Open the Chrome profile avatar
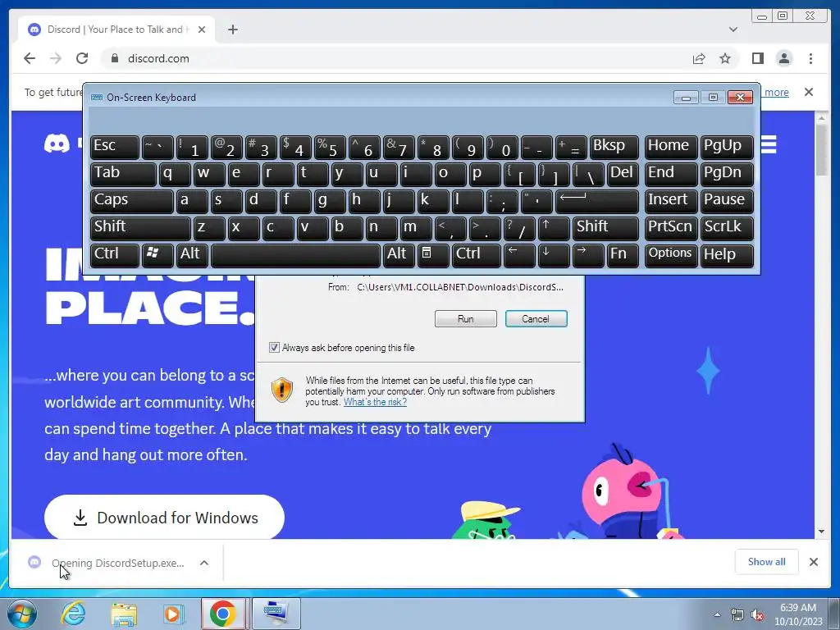 [x=784, y=58]
